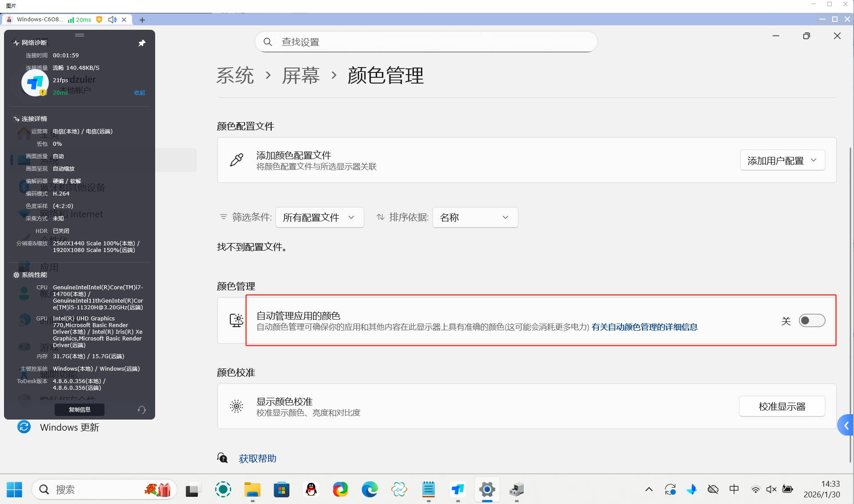Open Microsoft Store from the taskbar
Screen dimensions: 854x504
pos(281,489)
